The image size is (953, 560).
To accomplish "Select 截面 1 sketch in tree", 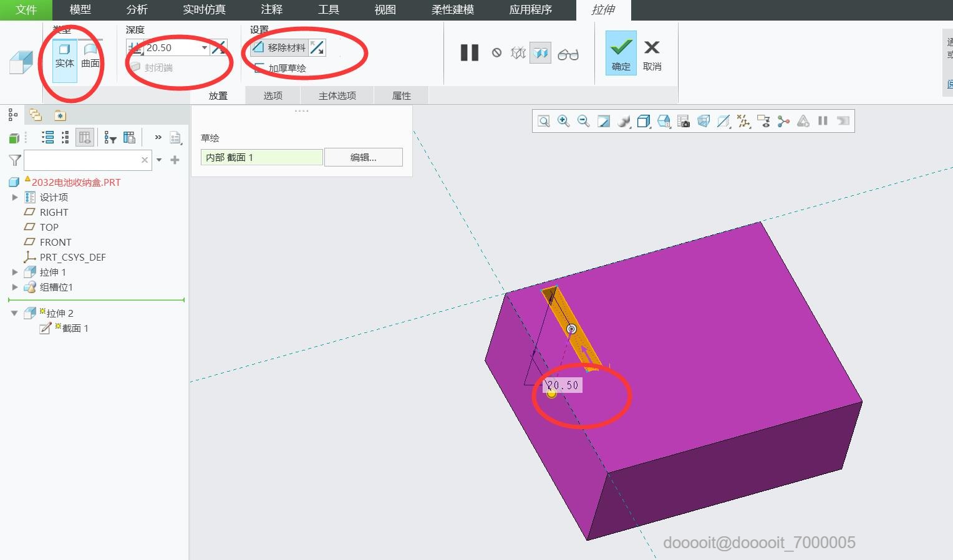I will pyautogui.click(x=75, y=328).
